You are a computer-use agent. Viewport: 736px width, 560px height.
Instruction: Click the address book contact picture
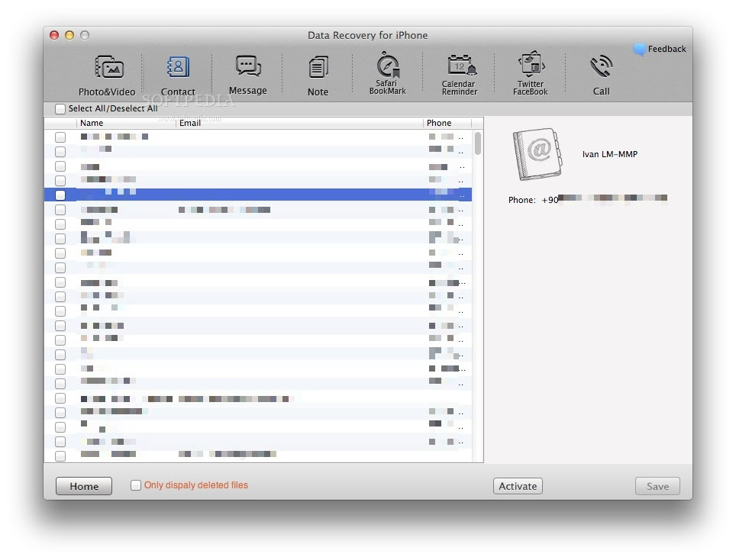537,154
